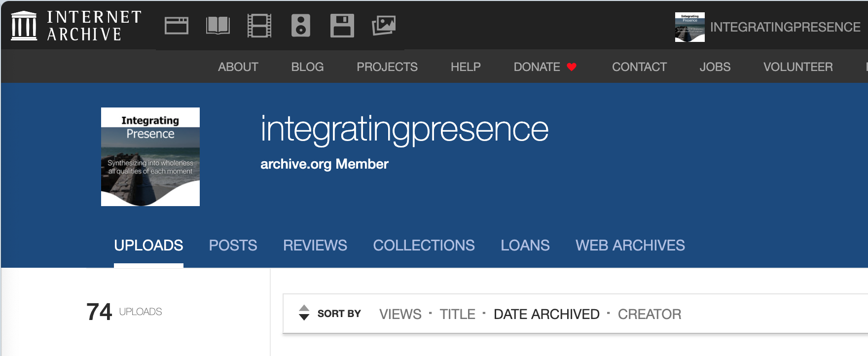Switch to the Posts tab
This screenshot has height=356, width=868.
point(233,245)
